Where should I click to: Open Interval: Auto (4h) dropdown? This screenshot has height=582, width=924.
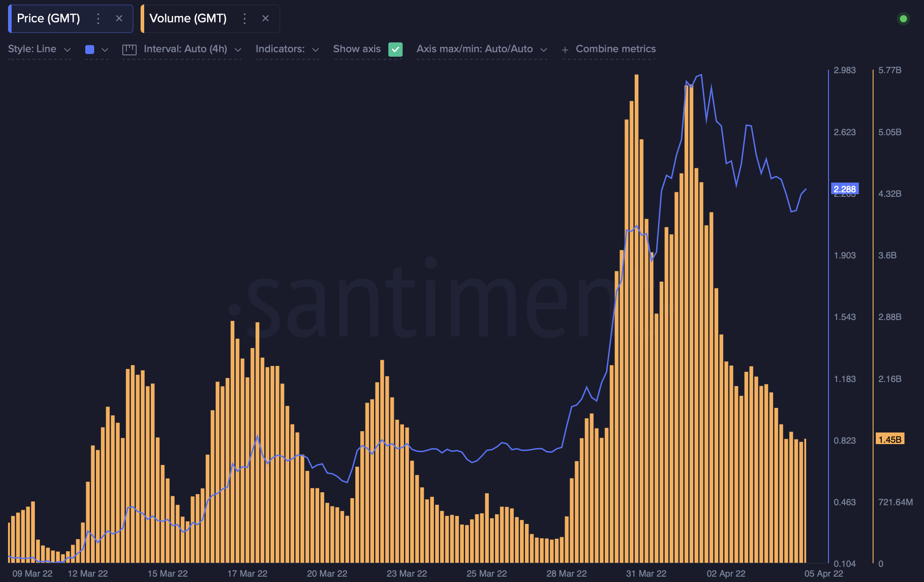(x=192, y=49)
